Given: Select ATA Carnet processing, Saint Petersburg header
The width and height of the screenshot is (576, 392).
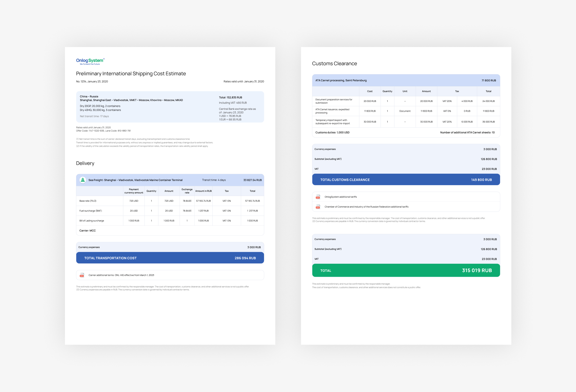Looking at the screenshot, I should point(341,80).
